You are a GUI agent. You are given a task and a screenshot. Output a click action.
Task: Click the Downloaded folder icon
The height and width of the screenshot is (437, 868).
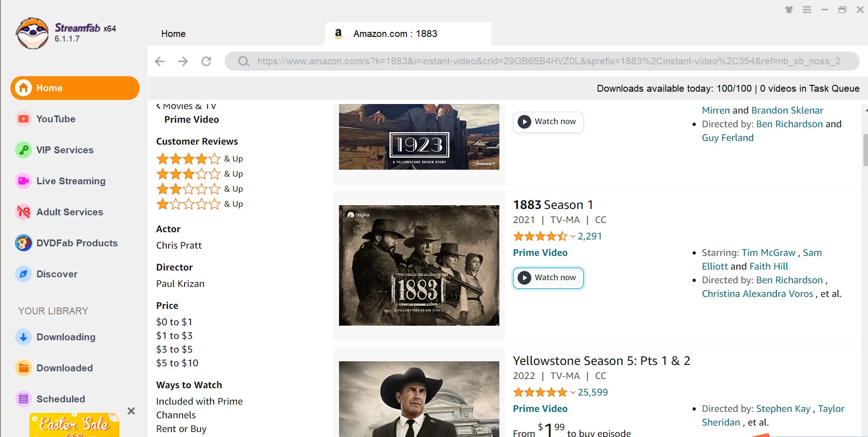(x=23, y=368)
